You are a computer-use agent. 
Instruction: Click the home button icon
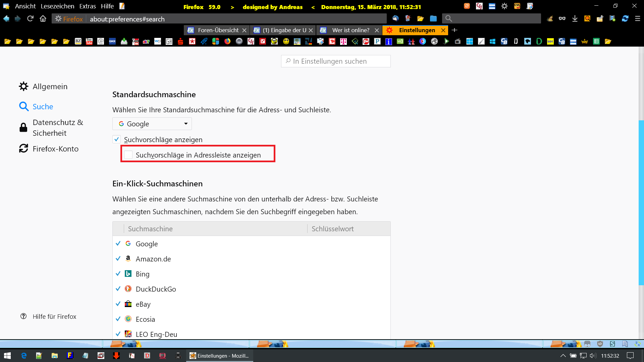[43, 19]
